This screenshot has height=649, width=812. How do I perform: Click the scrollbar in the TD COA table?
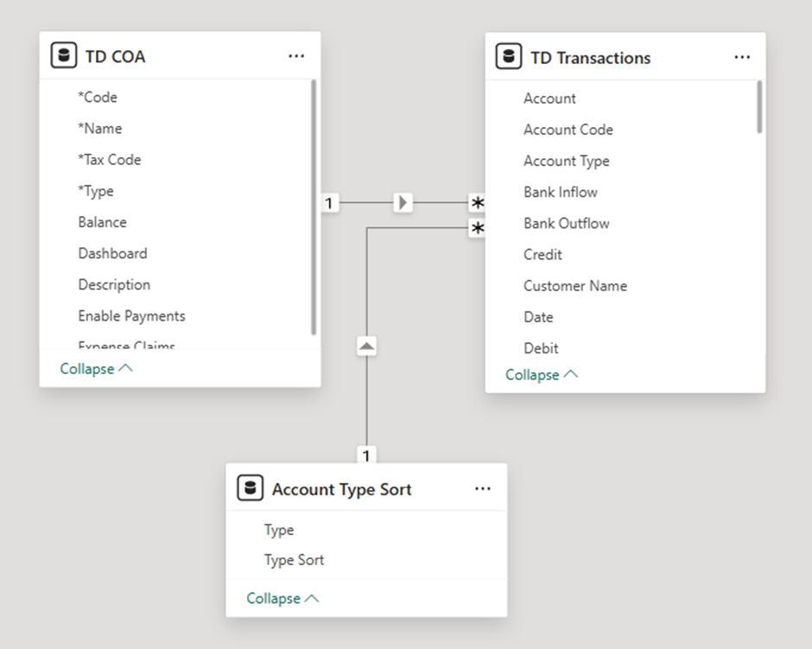coord(313,207)
